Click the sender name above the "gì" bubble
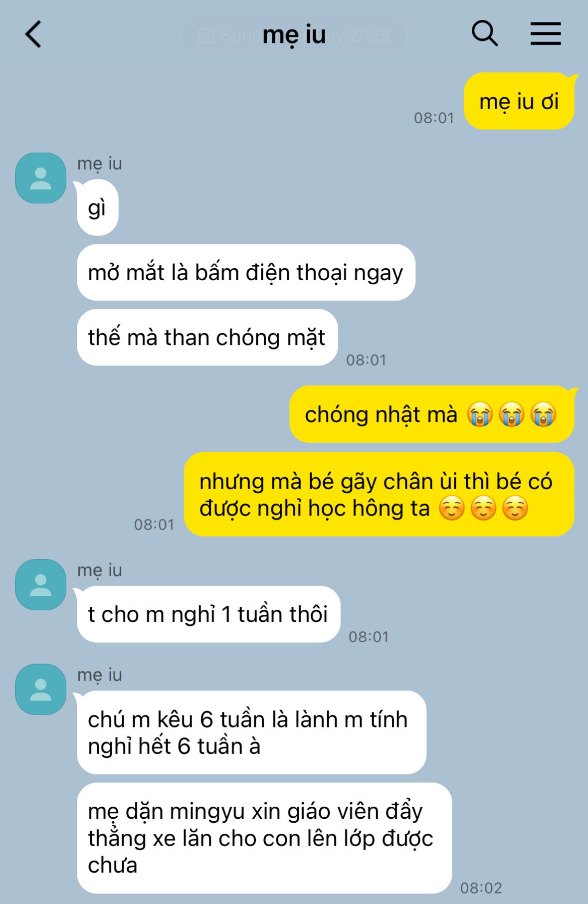Screen dimensions: 588x904 tap(99, 164)
